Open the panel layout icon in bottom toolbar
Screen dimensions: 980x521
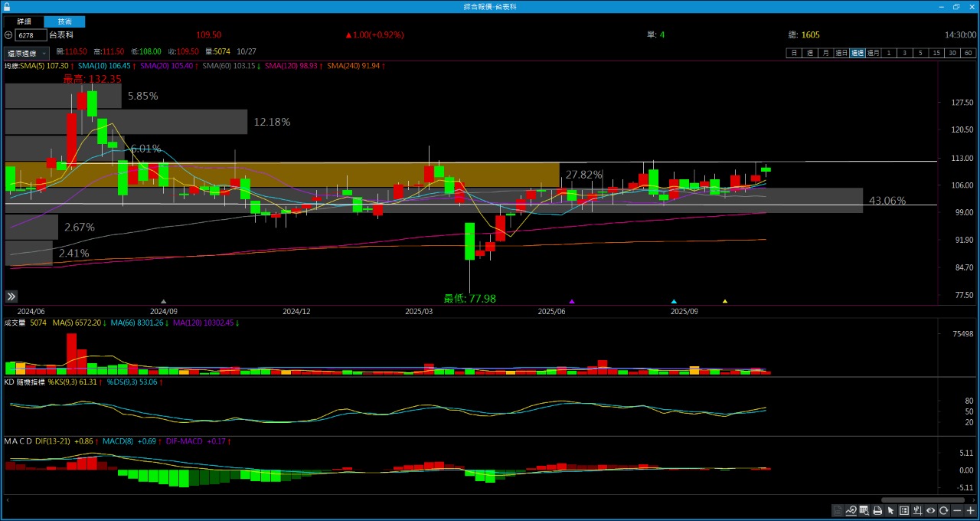point(904,510)
